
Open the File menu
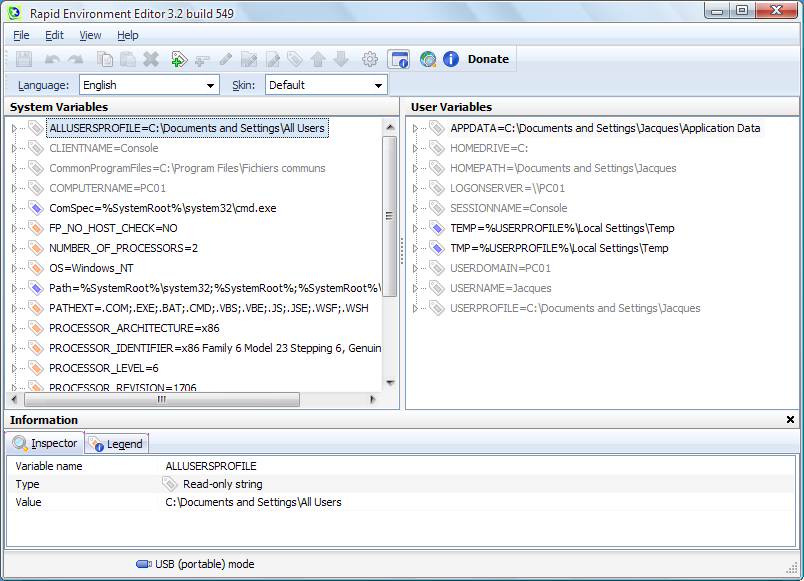[21, 35]
